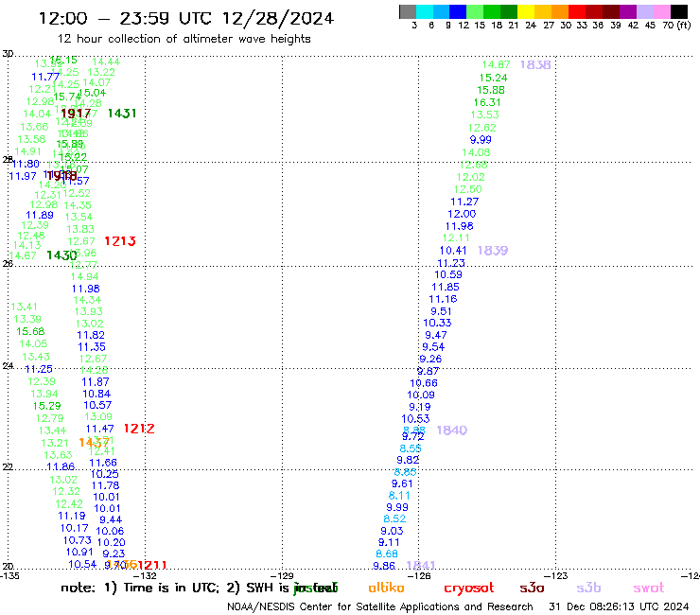This screenshot has width=700, height=615.
Task: Select the red 1212 time marker
Action: [x=139, y=429]
